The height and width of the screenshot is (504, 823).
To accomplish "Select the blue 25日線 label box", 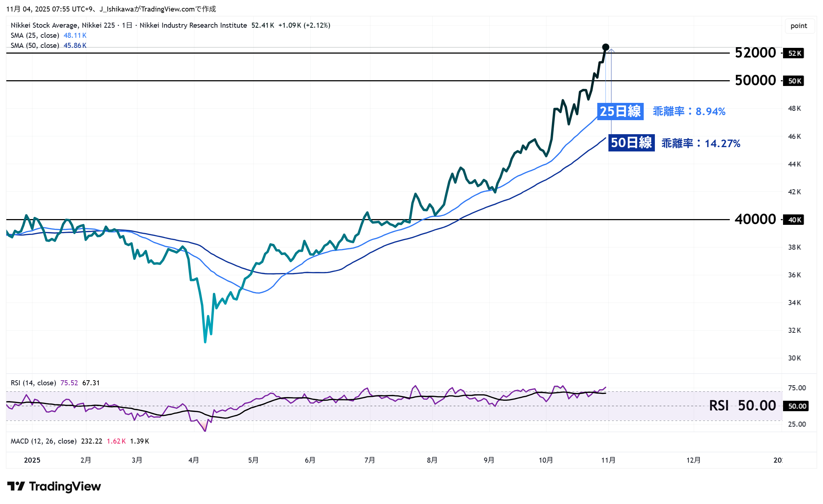I will pyautogui.click(x=620, y=111).
